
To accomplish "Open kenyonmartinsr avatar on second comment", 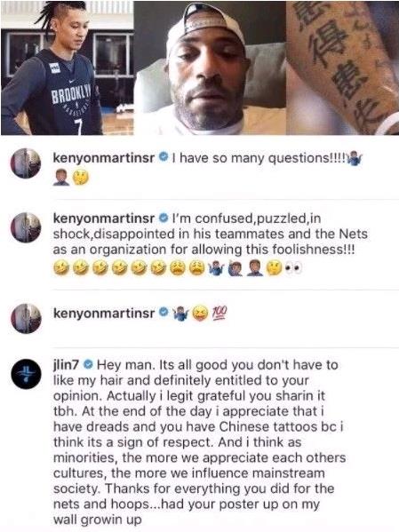I will [x=26, y=227].
